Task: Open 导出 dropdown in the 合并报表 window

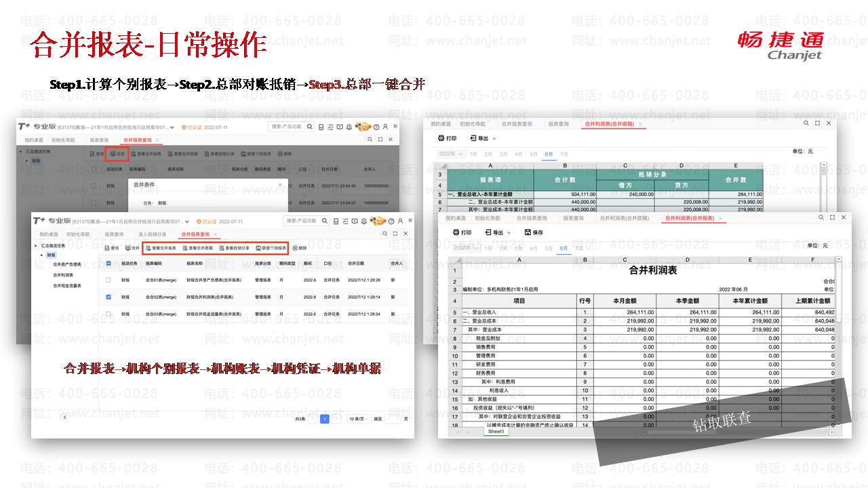Action: (x=498, y=232)
